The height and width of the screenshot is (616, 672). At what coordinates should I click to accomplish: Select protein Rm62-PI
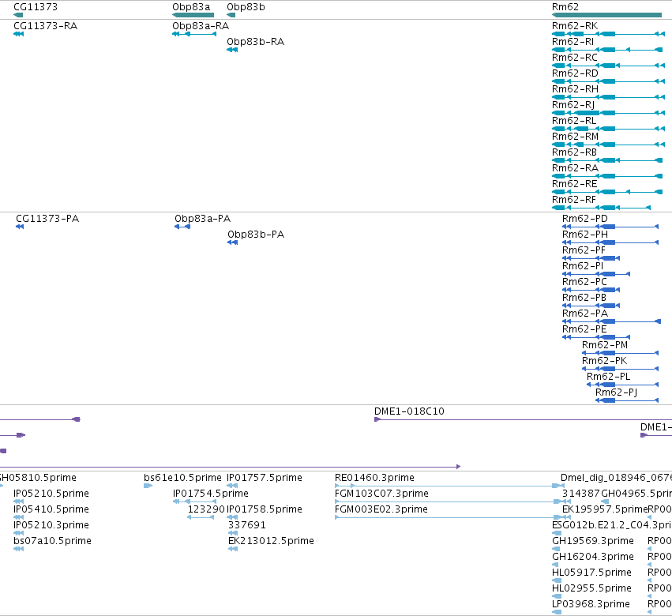(x=596, y=274)
